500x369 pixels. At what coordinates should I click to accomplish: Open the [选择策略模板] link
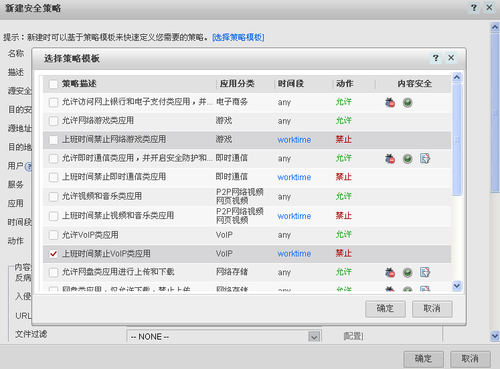(x=238, y=37)
